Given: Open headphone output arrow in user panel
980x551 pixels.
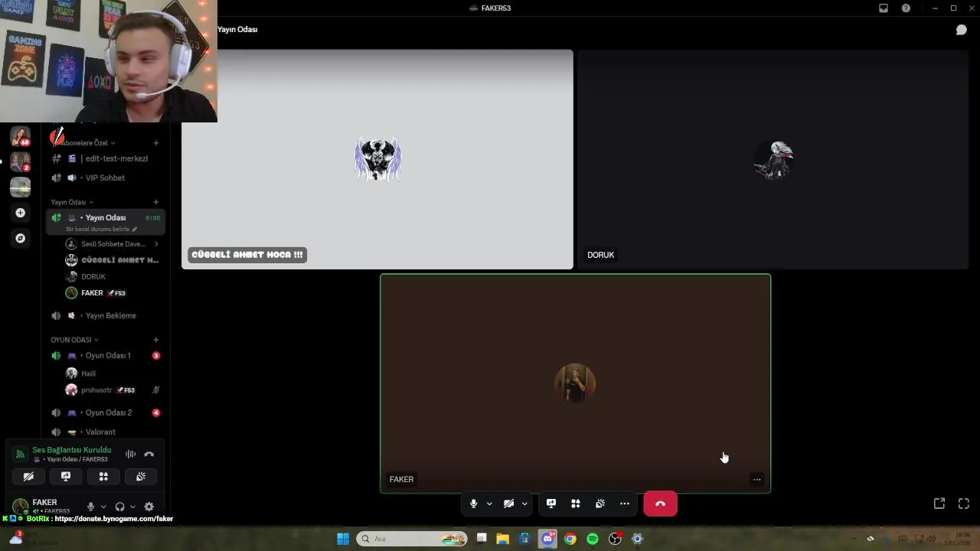Looking at the screenshot, I should (132, 507).
